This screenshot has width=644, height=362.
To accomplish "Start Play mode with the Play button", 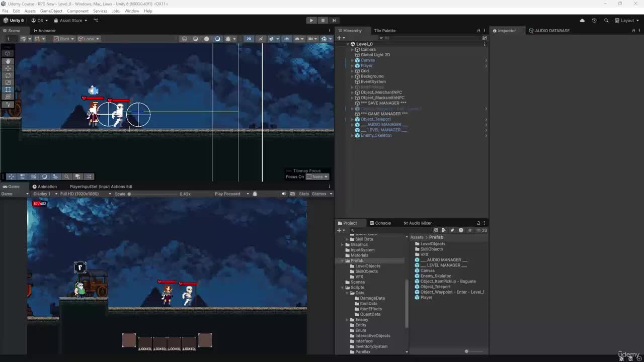I will (x=311, y=21).
